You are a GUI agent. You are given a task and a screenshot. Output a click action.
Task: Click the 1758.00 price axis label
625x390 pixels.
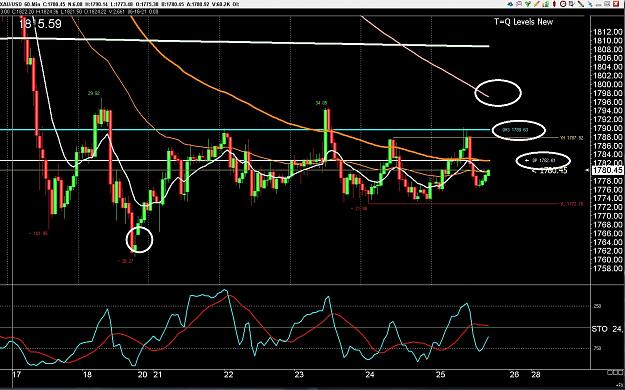coord(608,269)
